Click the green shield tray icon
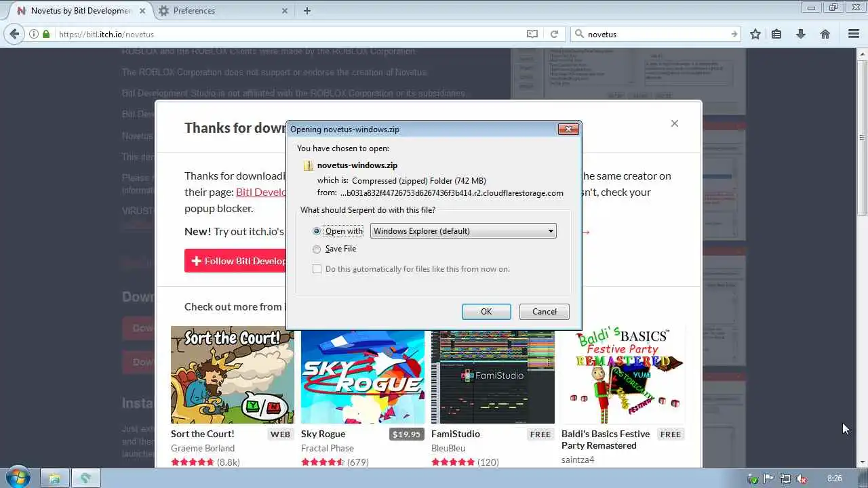 [753, 479]
